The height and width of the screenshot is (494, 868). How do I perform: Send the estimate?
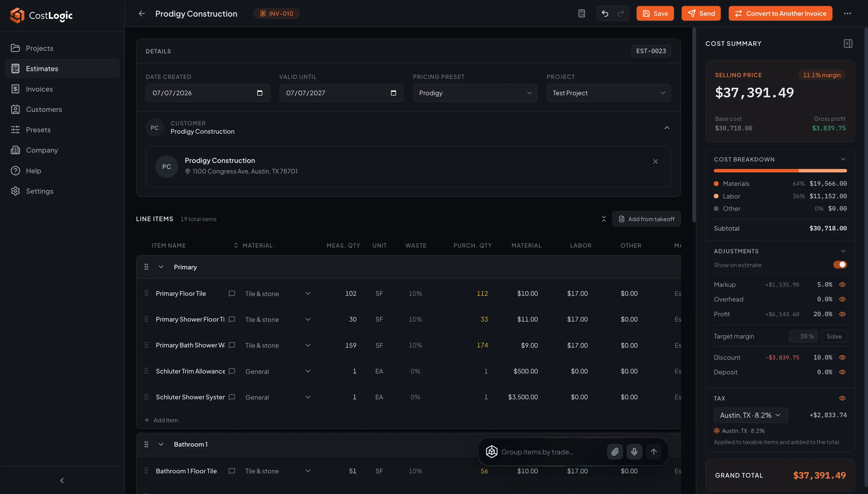coord(701,13)
